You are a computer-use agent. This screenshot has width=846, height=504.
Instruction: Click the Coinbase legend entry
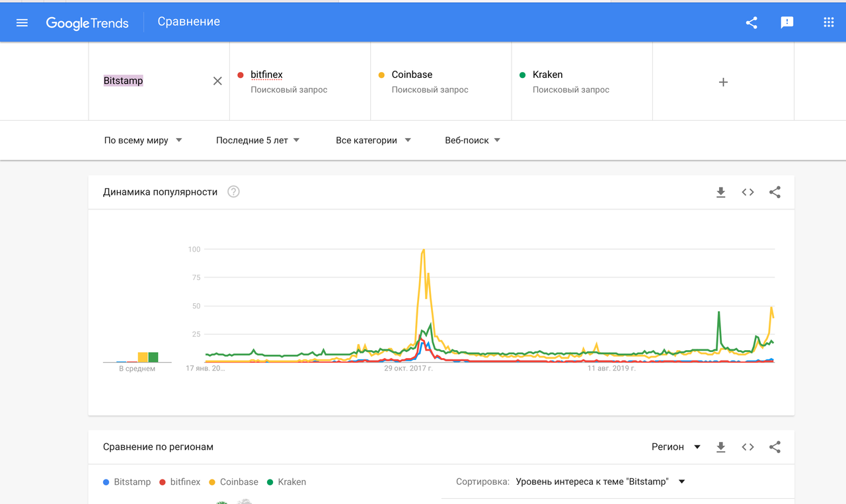[233, 482]
